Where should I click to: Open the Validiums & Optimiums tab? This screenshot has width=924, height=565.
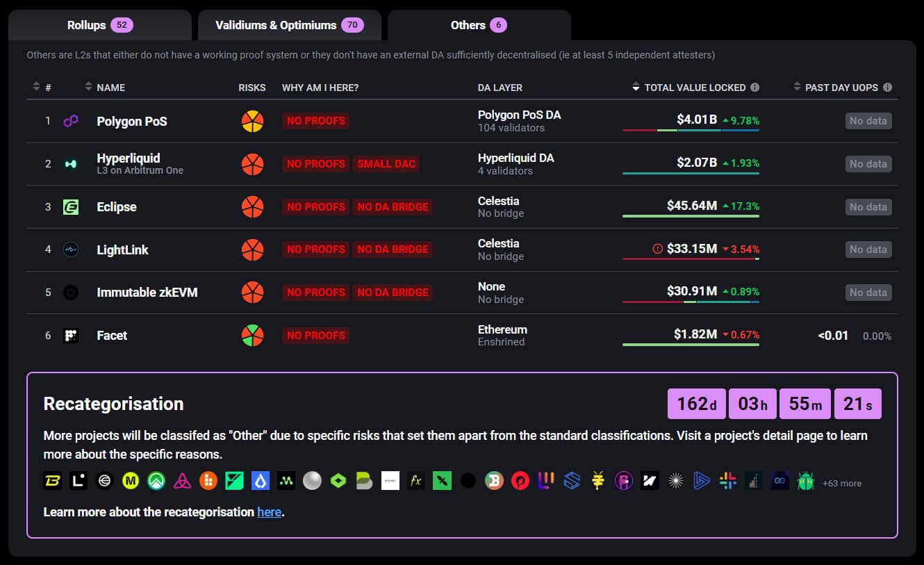pos(289,25)
